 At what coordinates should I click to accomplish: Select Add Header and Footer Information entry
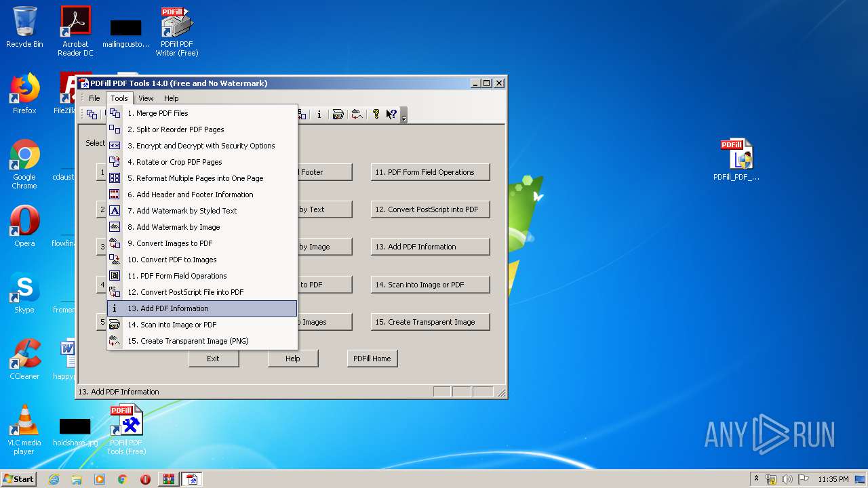(x=202, y=195)
